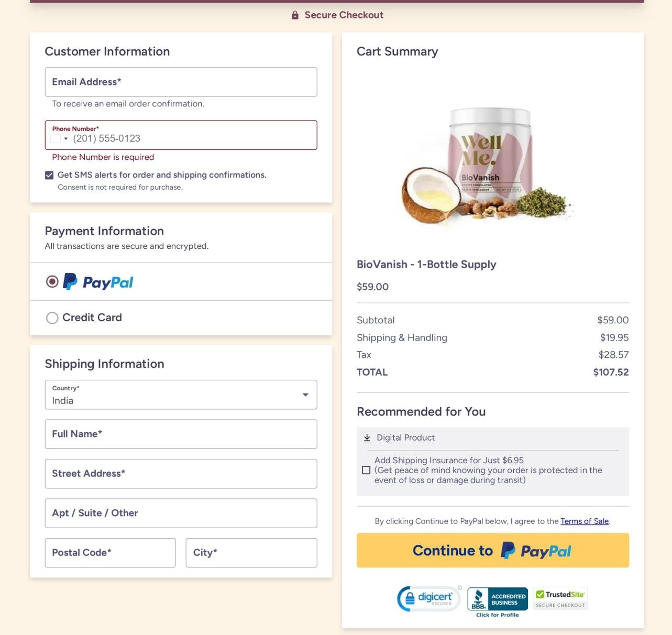
Task: Select the PayPal radio button
Action: tap(52, 282)
